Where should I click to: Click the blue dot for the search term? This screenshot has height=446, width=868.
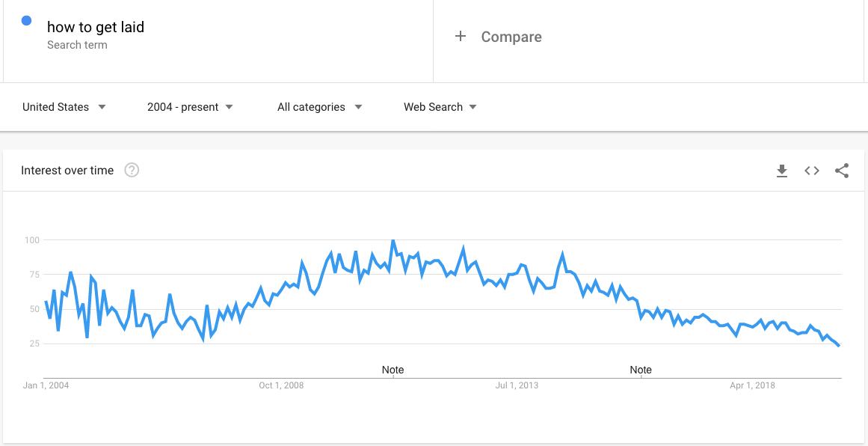tap(26, 21)
